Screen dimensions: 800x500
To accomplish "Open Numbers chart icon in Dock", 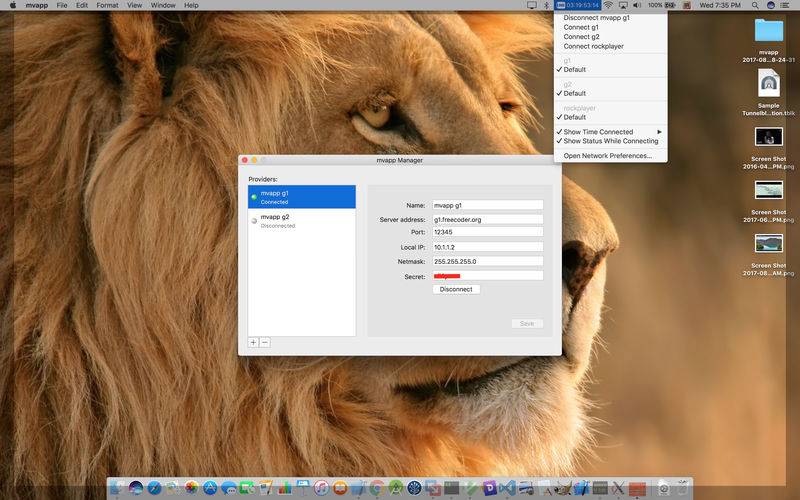I will 285,488.
